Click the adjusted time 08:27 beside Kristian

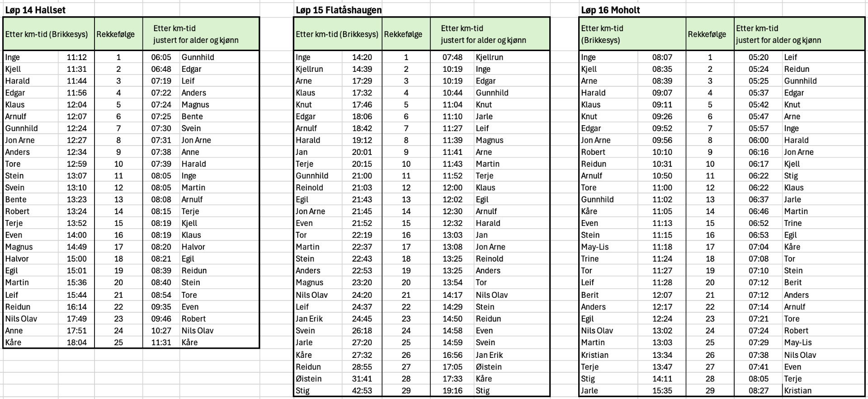pos(758,390)
